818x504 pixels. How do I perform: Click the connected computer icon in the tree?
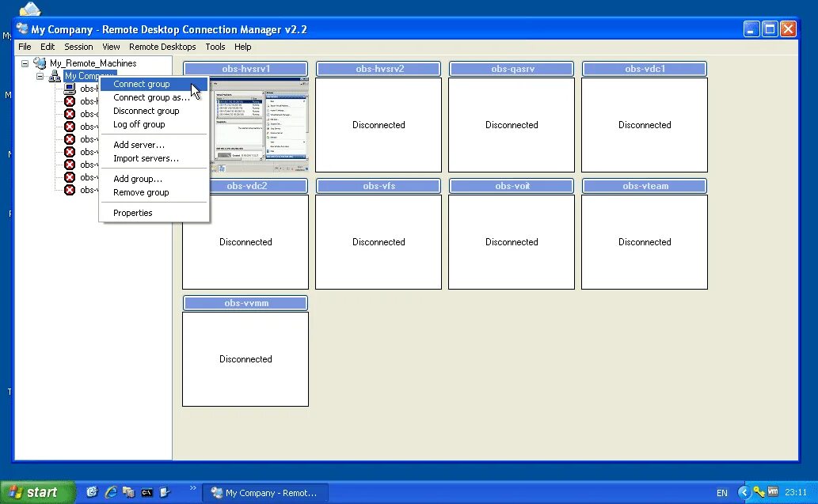pos(70,89)
